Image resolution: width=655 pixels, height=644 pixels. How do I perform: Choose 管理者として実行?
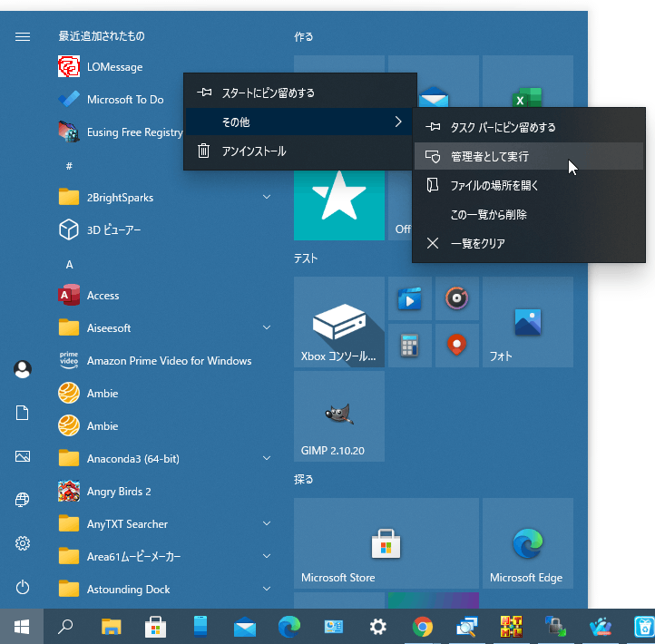528,156
